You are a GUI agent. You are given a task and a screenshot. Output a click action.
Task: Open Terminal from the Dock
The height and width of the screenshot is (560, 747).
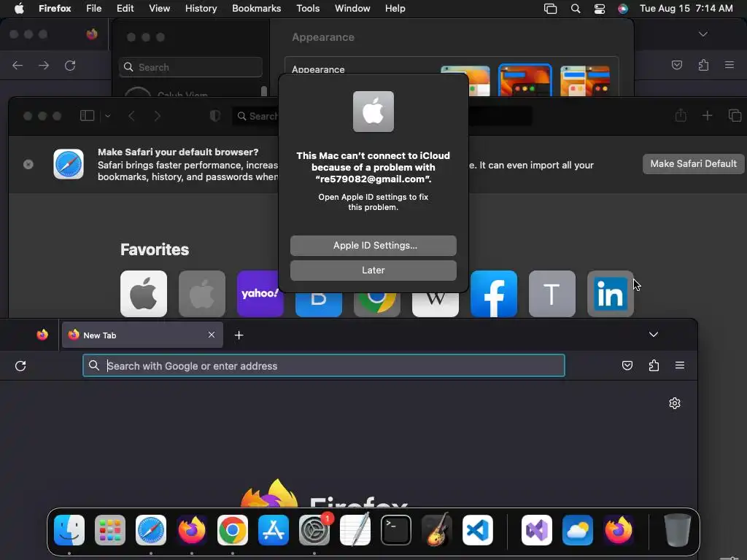396,530
